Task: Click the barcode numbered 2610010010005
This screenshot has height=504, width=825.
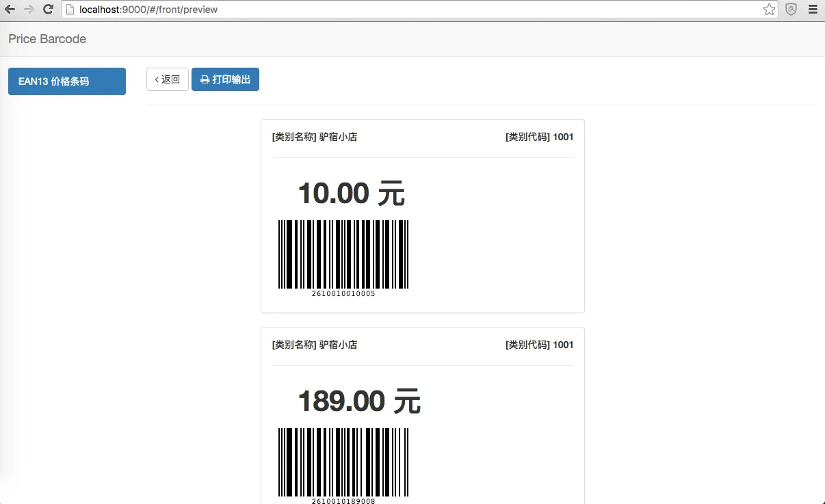Action: coord(343,254)
